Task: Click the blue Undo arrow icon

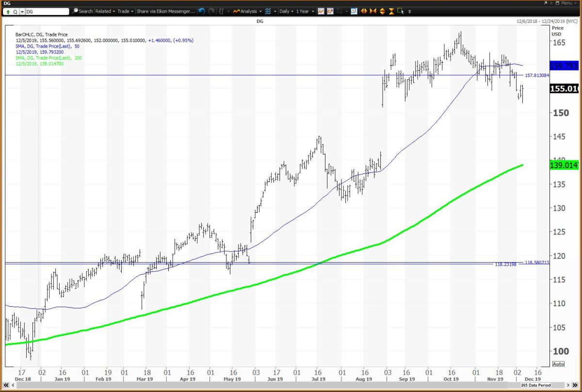Action: (x=202, y=11)
